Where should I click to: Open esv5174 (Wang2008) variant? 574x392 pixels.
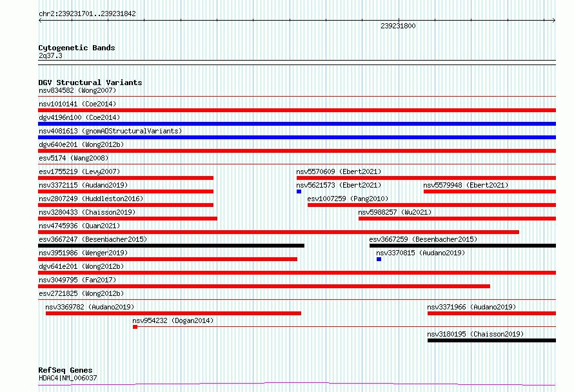point(74,158)
